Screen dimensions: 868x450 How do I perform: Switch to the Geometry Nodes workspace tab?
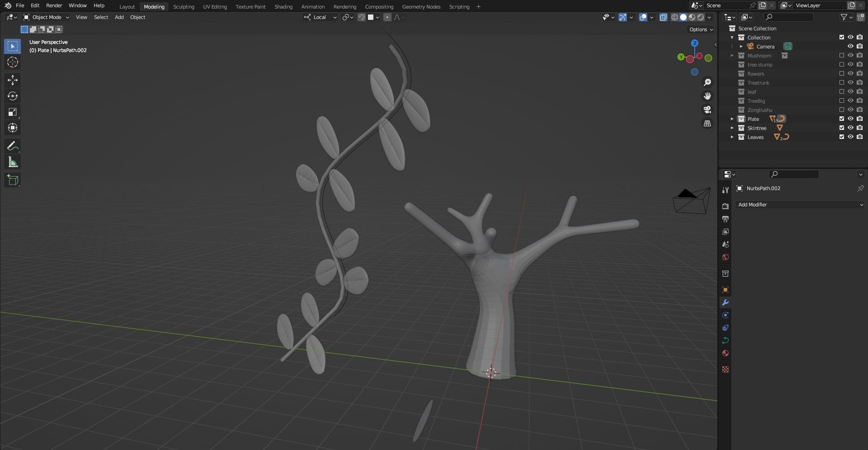421,7
